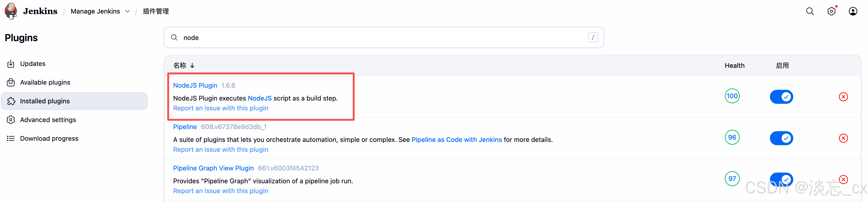Select Installed plugins in sidebar
The image size is (868, 202).
pyautogui.click(x=74, y=101)
